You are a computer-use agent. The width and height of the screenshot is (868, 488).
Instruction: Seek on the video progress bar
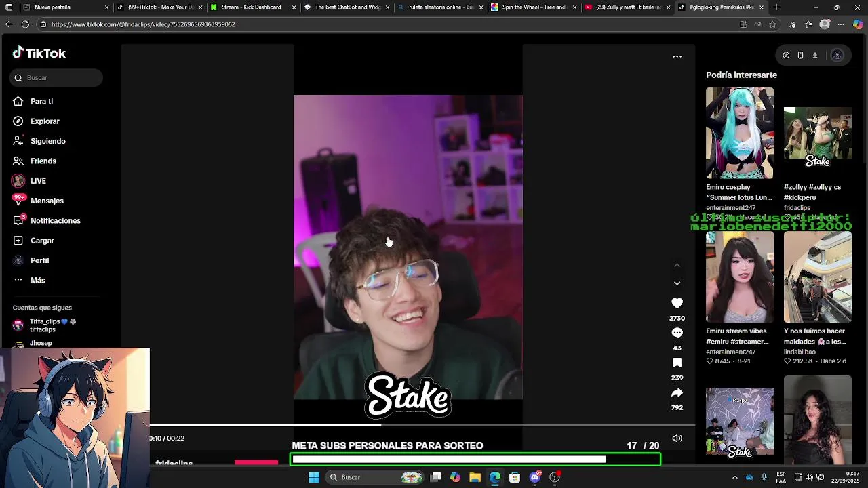click(422, 426)
